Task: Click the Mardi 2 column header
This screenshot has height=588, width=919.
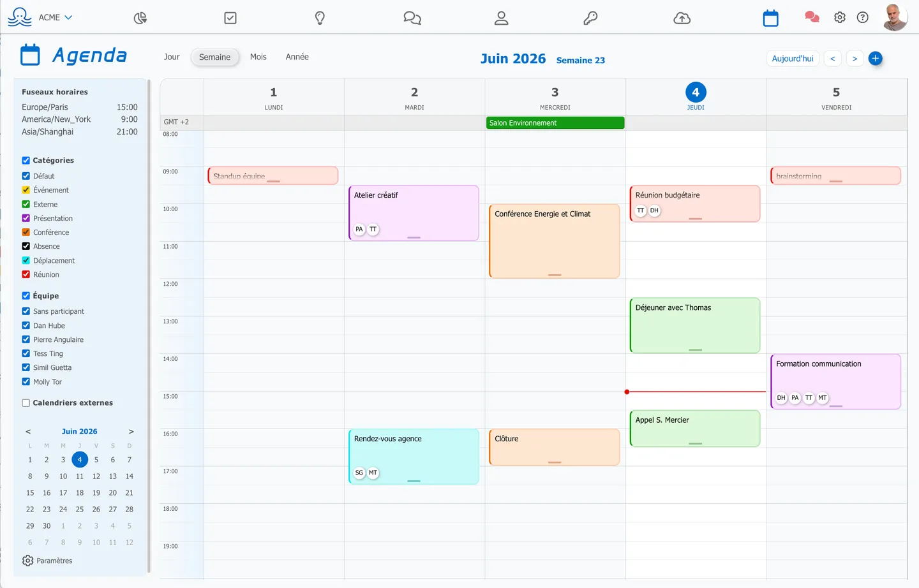Action: coord(414,97)
